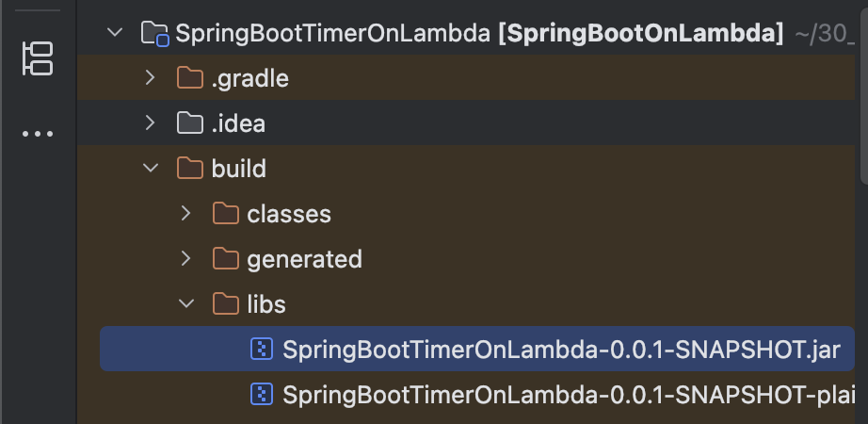Collapse the libs folder chevron

click(x=186, y=303)
